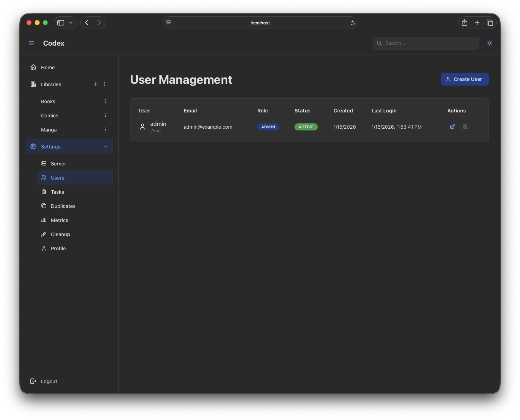520x420 pixels.
Task: Click the Create User button
Action: 465,79
